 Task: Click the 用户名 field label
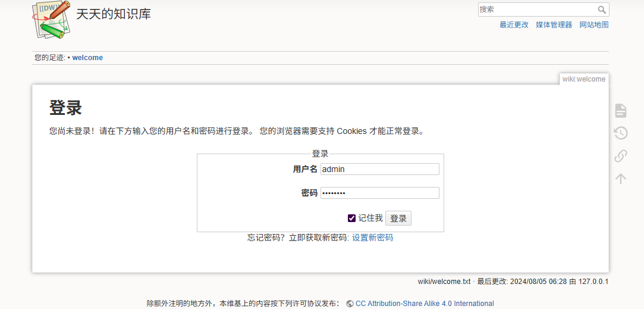click(x=305, y=169)
